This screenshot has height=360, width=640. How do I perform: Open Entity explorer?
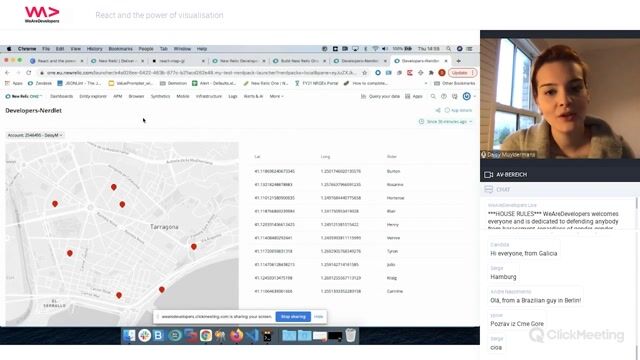point(93,96)
